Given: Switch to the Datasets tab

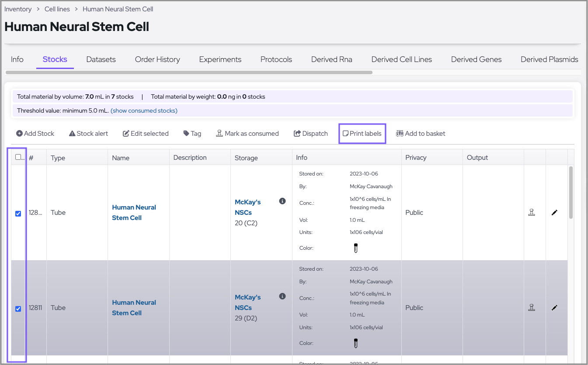Looking at the screenshot, I should coord(101,59).
